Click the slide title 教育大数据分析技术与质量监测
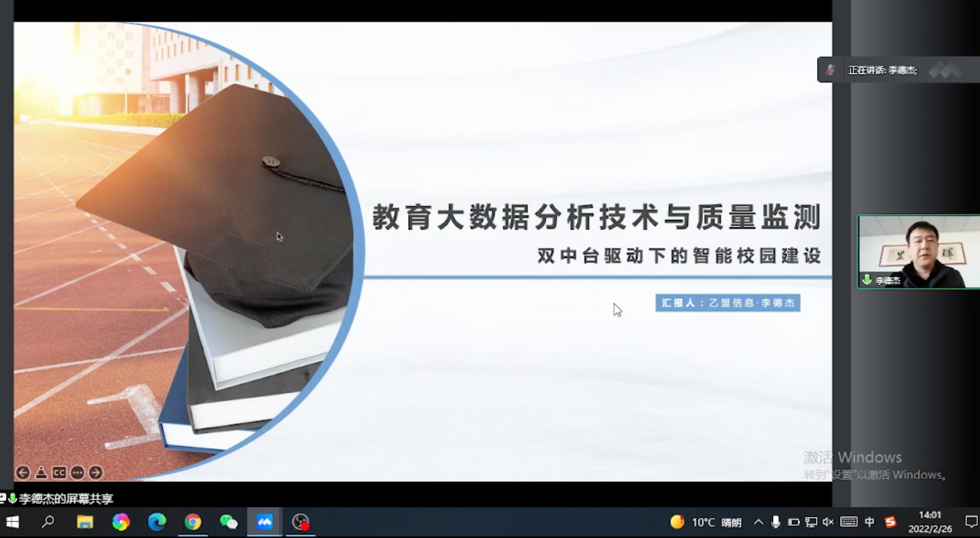Screen dimensions: 980x538 pos(597,217)
